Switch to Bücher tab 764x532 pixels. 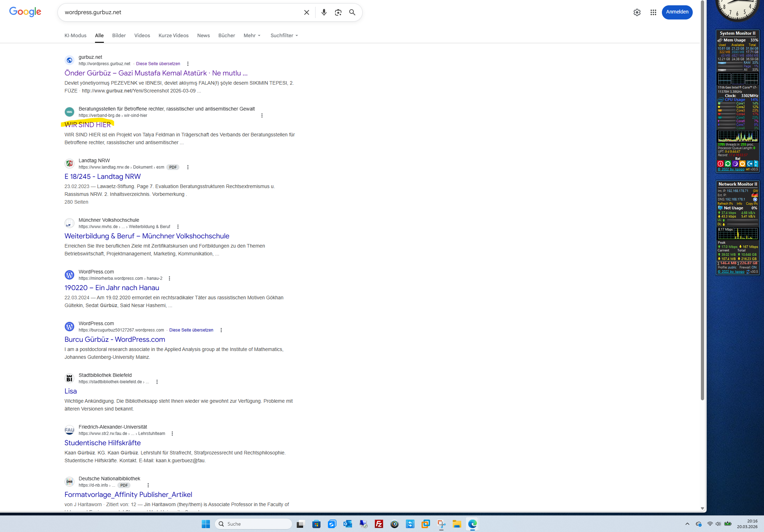(227, 35)
